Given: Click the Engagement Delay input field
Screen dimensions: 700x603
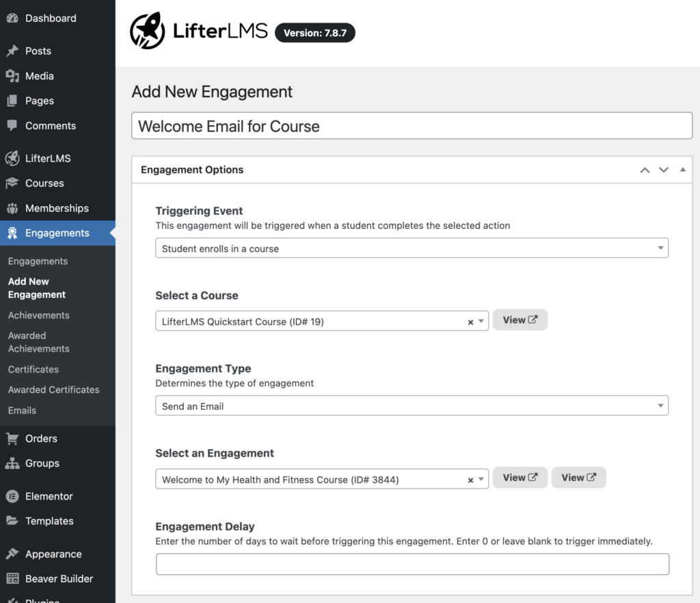Looking at the screenshot, I should 412,564.
